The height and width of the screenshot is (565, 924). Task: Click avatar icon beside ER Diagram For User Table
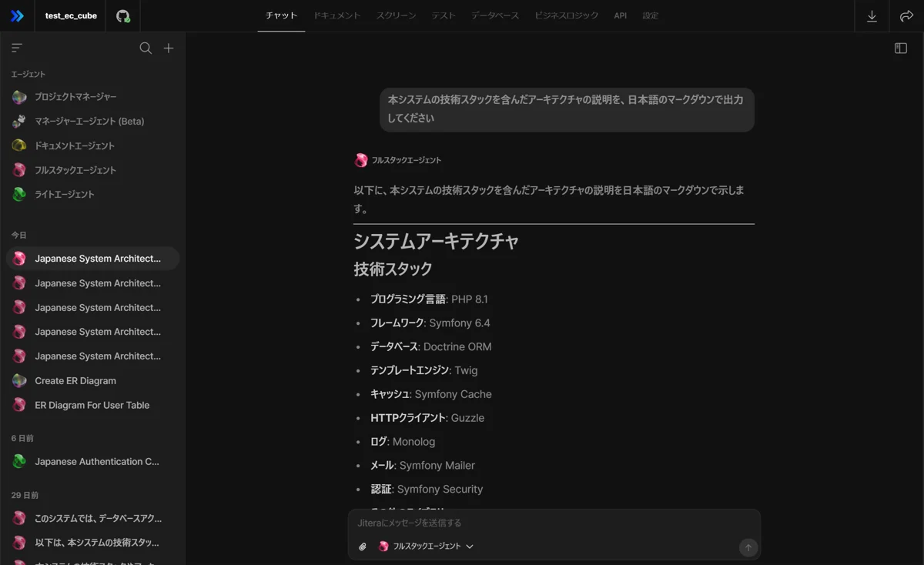click(19, 405)
